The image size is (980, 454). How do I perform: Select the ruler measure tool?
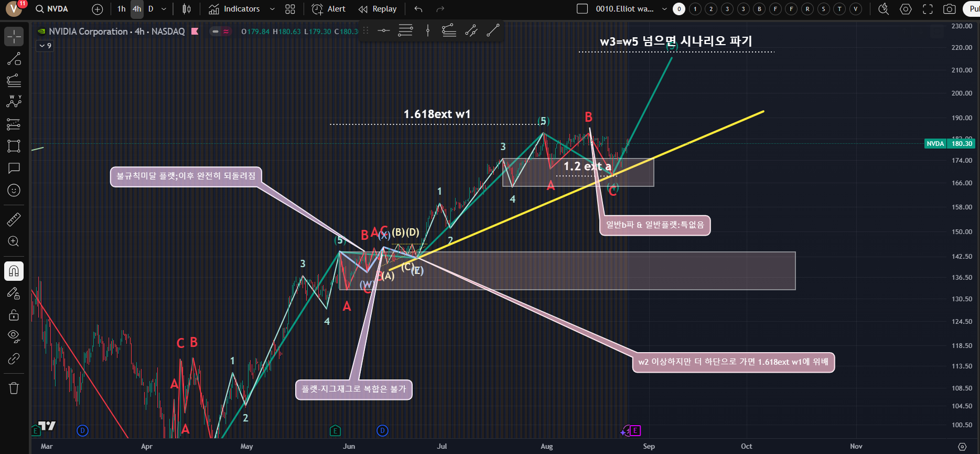pos(14,219)
